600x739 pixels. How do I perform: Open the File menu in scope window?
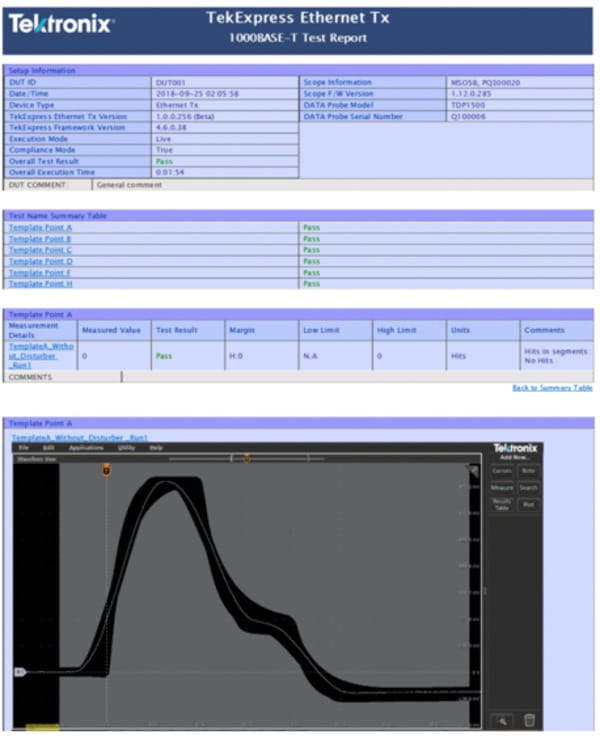click(24, 448)
